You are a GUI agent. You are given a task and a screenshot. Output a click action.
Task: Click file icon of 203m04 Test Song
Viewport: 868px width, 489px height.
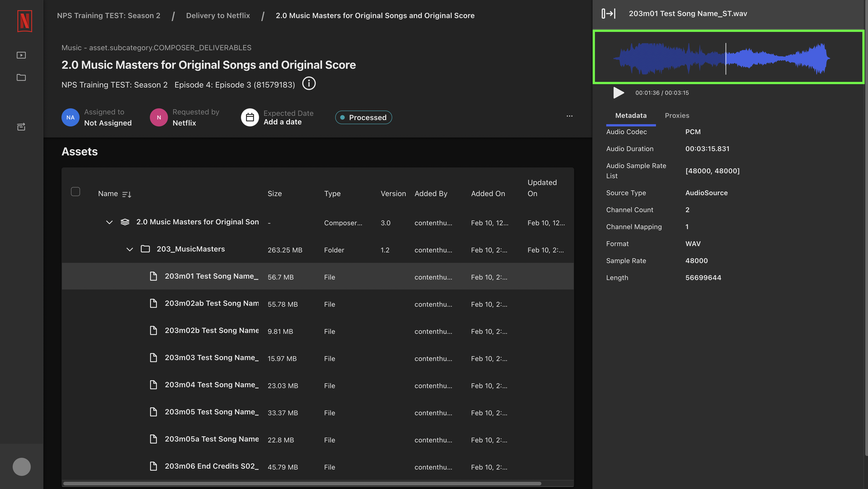tap(153, 385)
